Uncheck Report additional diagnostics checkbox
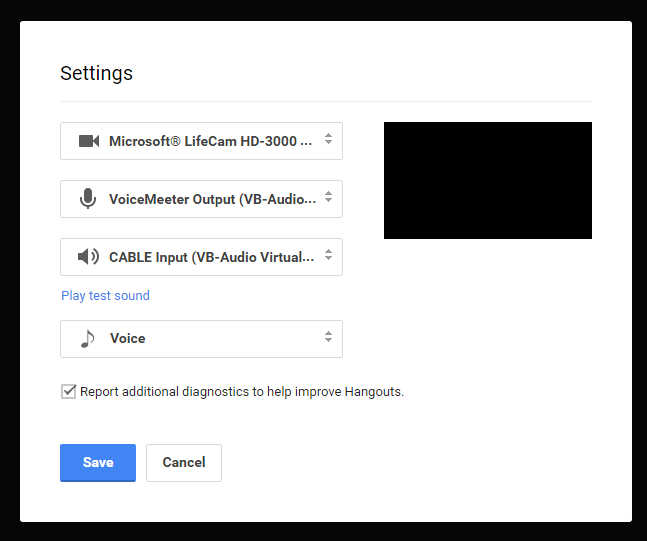 [x=68, y=391]
